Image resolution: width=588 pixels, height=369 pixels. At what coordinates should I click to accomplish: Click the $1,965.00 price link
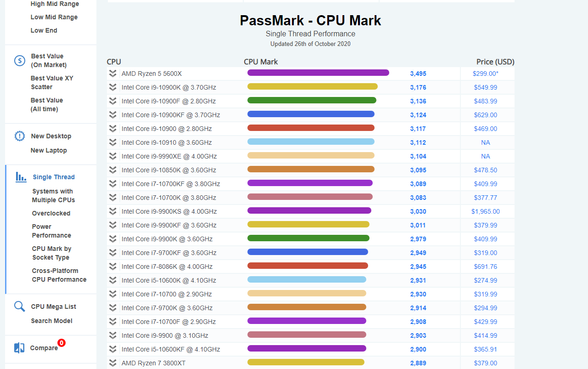pyautogui.click(x=485, y=211)
